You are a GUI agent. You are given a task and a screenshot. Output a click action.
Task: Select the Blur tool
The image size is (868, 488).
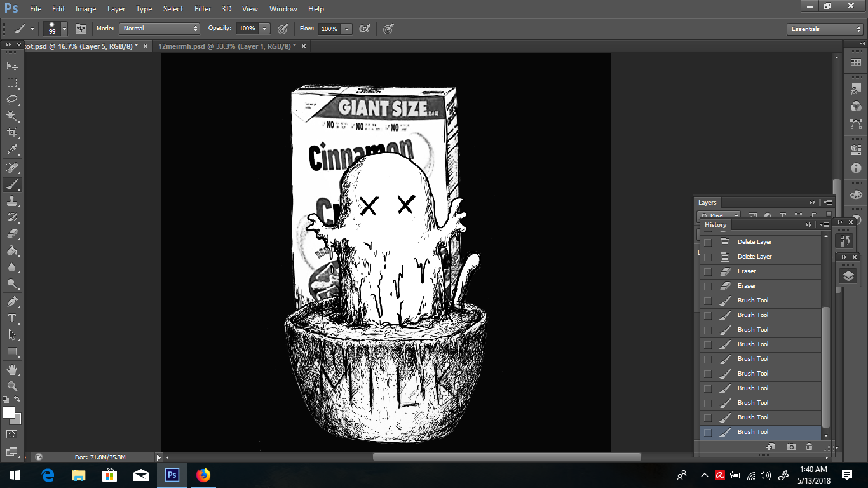tap(12, 267)
